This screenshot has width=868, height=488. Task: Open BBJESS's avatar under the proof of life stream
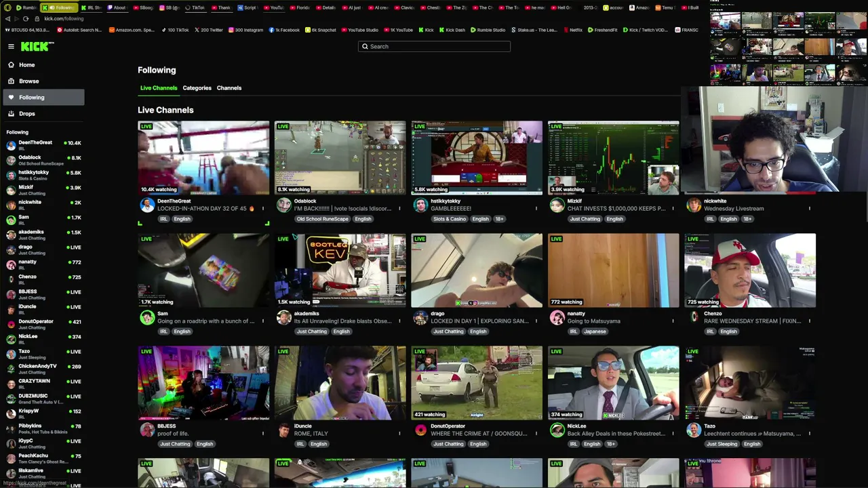point(147,430)
